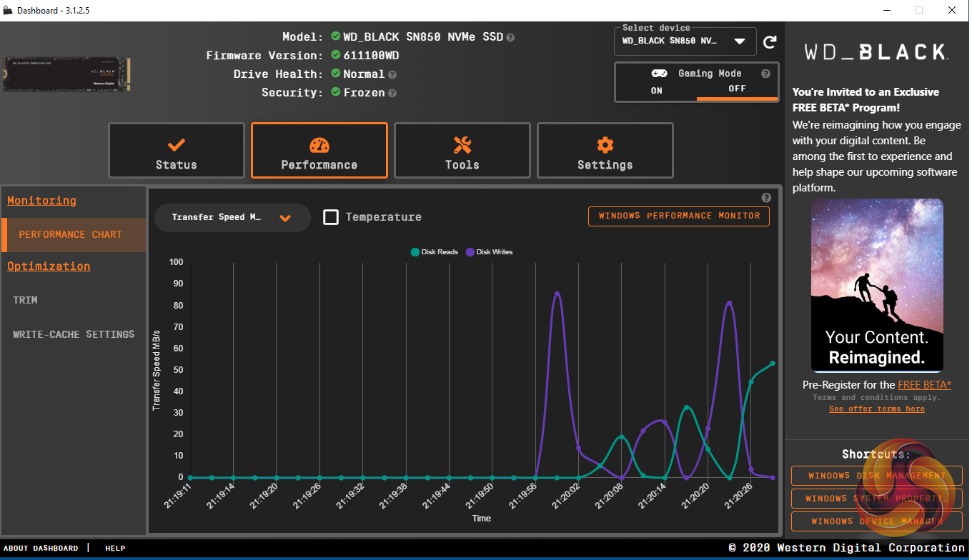Click help icon beside Drive Health
Screen dimensions: 972x560
[x=392, y=74]
